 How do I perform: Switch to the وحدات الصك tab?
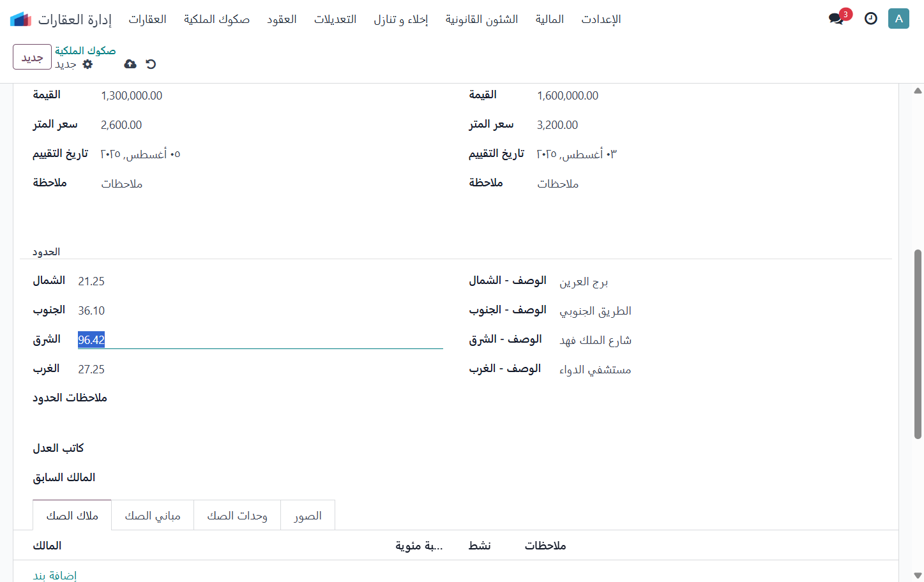tap(237, 515)
